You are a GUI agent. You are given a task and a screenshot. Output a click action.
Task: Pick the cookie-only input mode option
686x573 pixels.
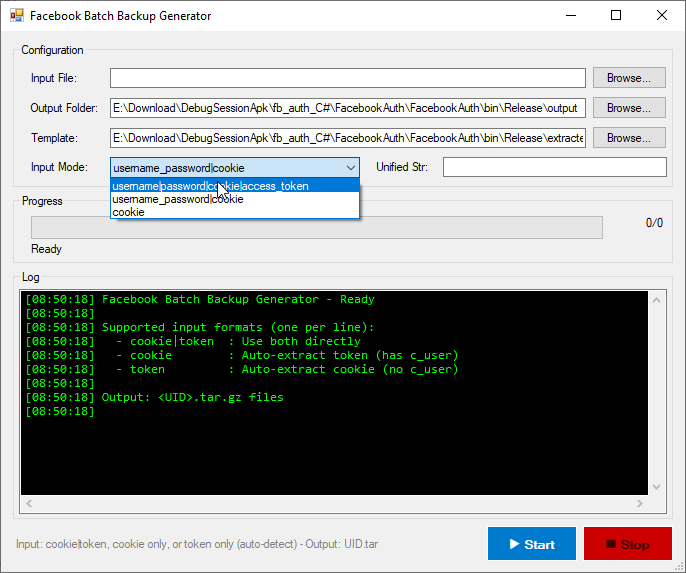234,212
